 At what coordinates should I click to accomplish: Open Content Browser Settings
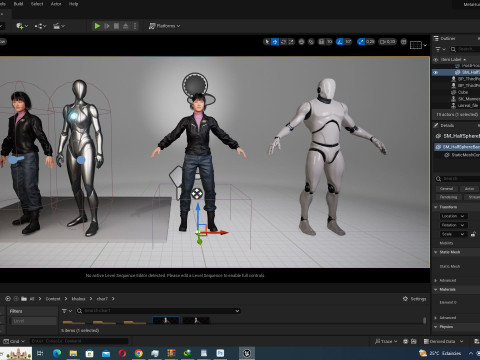click(415, 299)
